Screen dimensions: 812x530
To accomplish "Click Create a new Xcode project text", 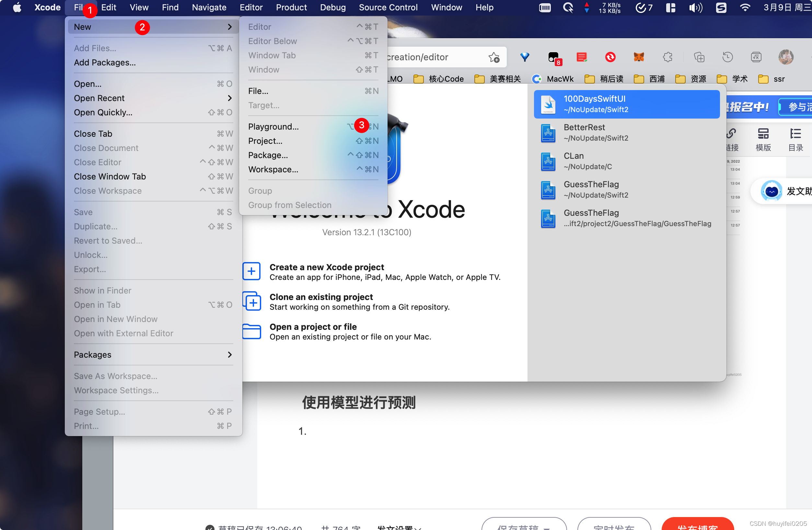I will [327, 267].
